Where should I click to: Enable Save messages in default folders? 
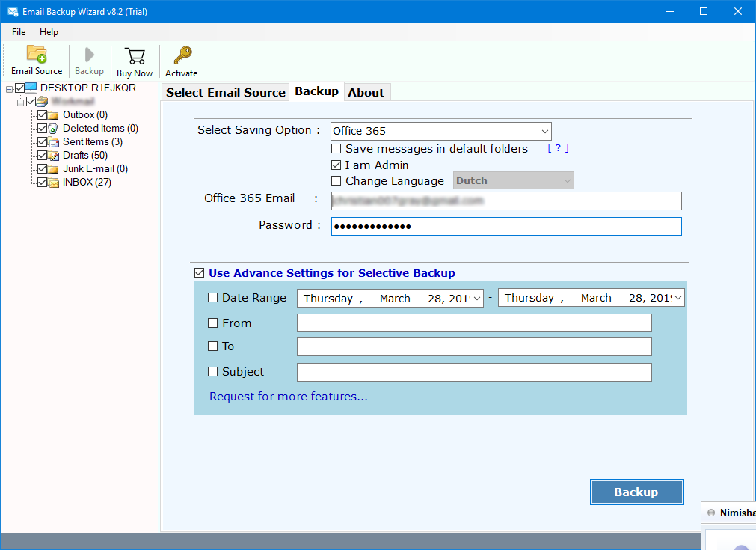336,149
